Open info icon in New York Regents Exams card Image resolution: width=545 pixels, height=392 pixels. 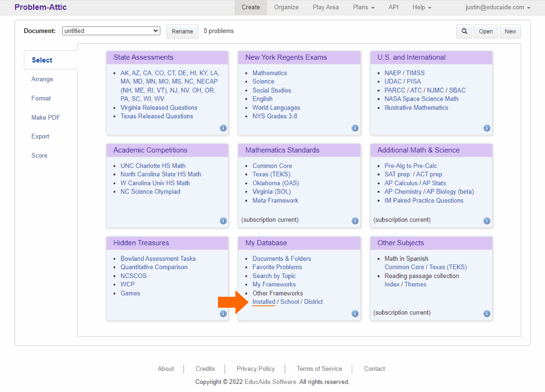pos(355,128)
